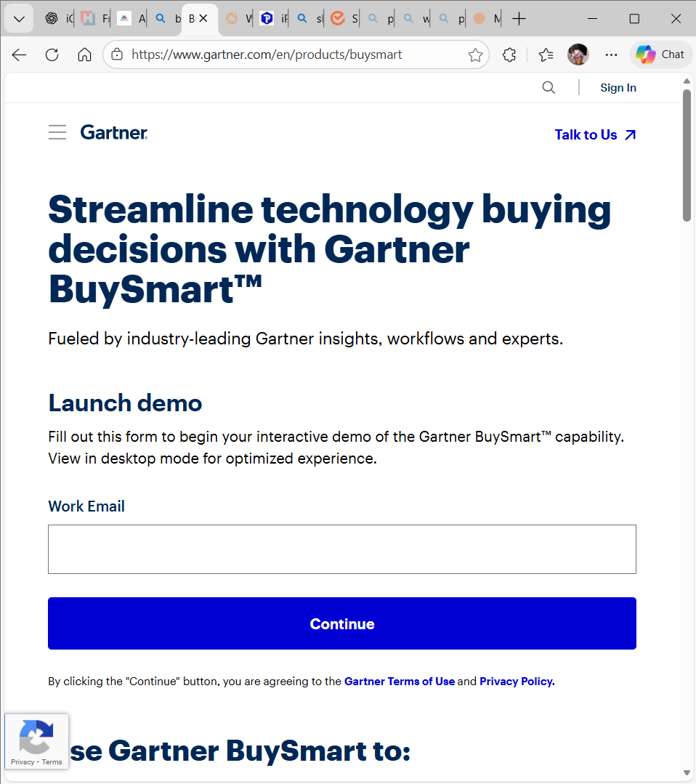Refresh the page with reload icon
The width and height of the screenshot is (696, 784).
52,55
